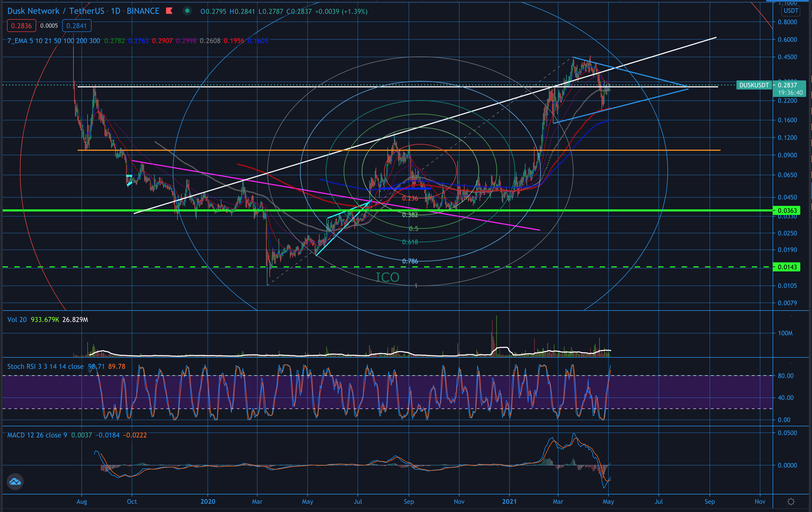The width and height of the screenshot is (812, 512).
Task: Select the Vol 20 indicator legend
Action: click(17, 319)
